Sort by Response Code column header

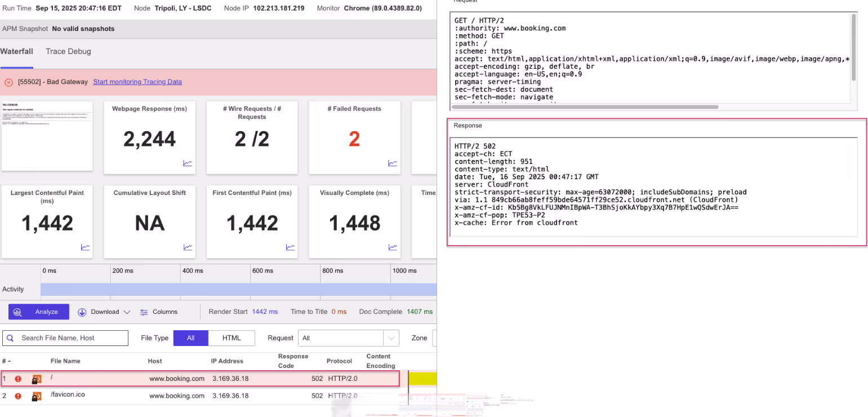click(x=293, y=361)
